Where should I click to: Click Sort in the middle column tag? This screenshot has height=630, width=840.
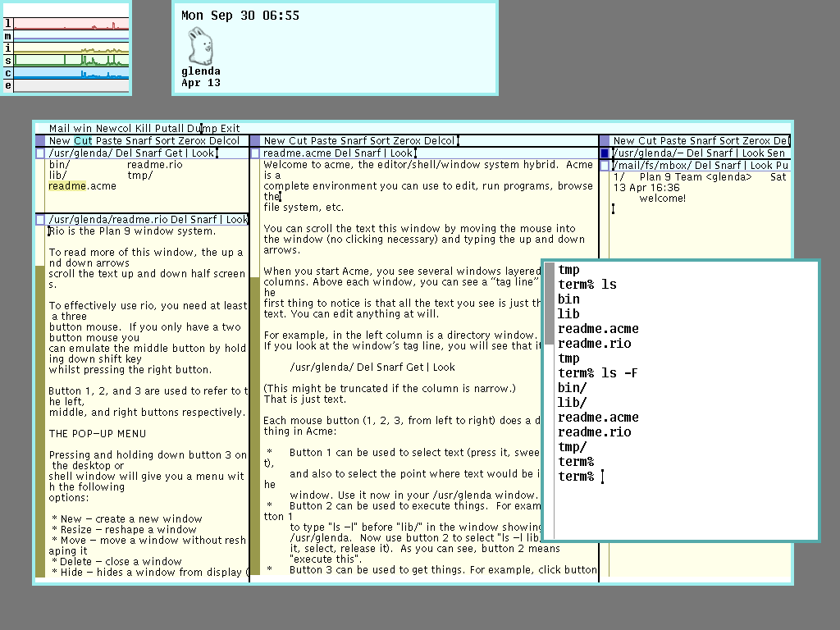379,141
